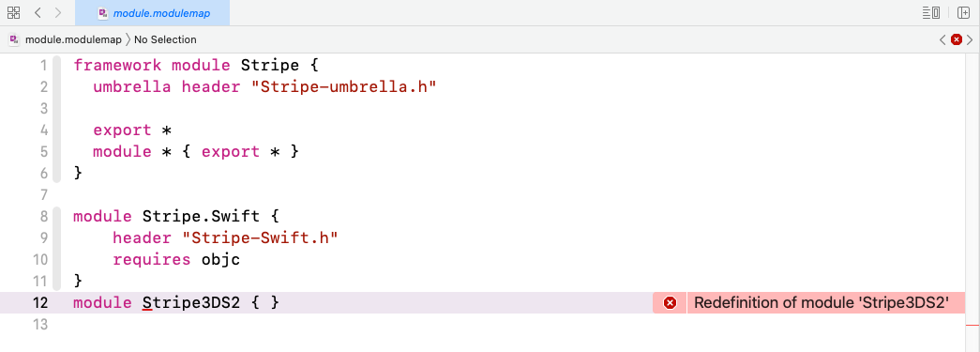Image resolution: width=980 pixels, height=352 pixels.
Task: Go forward with the right chevron
Action: click(58, 12)
